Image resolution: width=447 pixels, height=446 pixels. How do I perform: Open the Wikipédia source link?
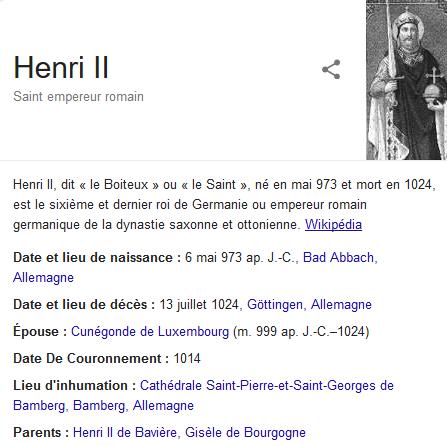click(x=333, y=224)
